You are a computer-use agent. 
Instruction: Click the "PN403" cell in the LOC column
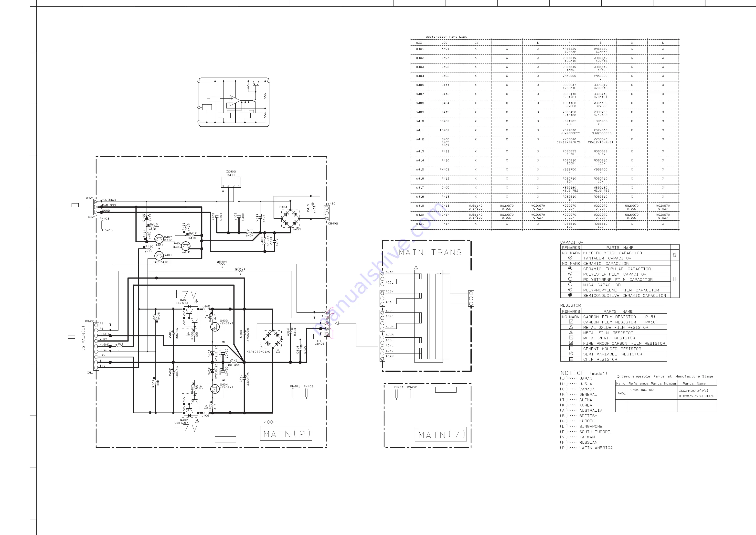(444, 169)
